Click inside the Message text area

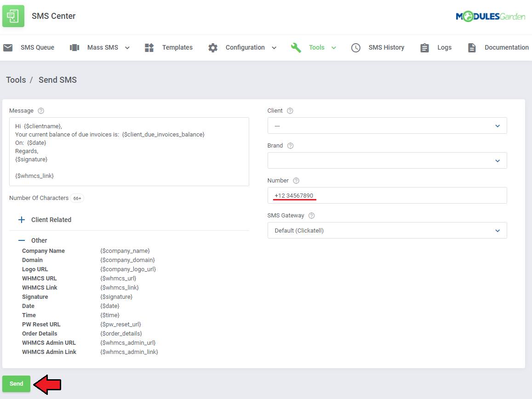(129, 152)
